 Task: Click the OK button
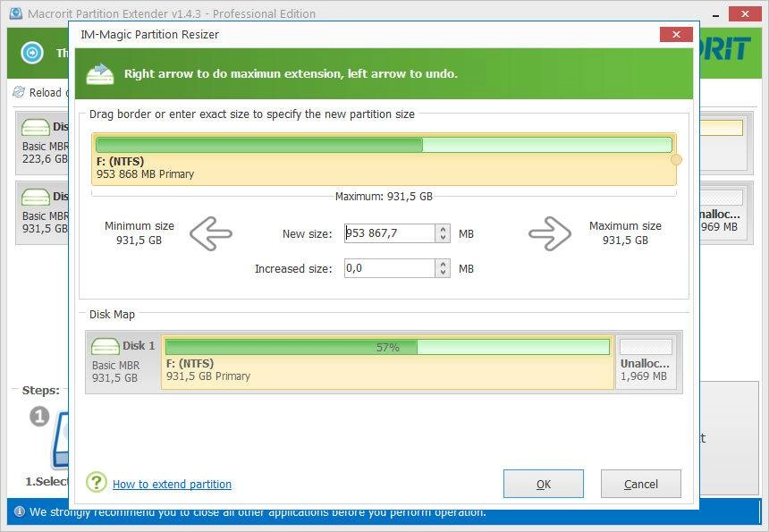[544, 484]
